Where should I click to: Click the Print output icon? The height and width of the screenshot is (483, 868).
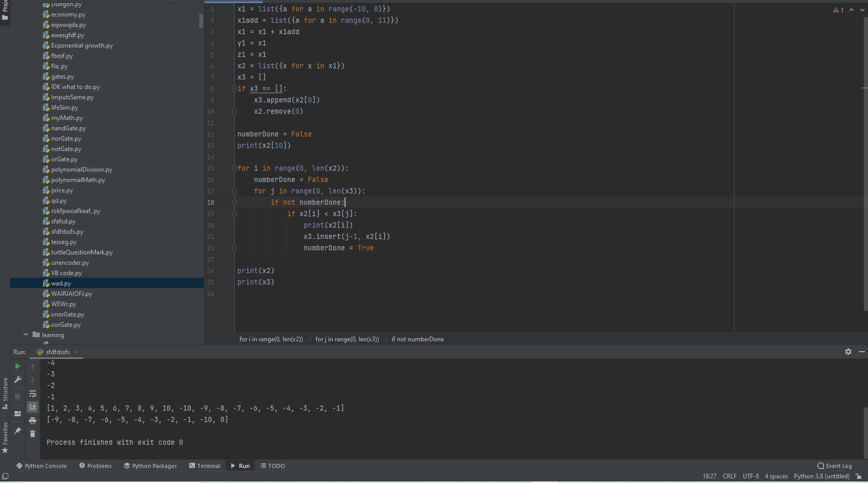point(33,420)
